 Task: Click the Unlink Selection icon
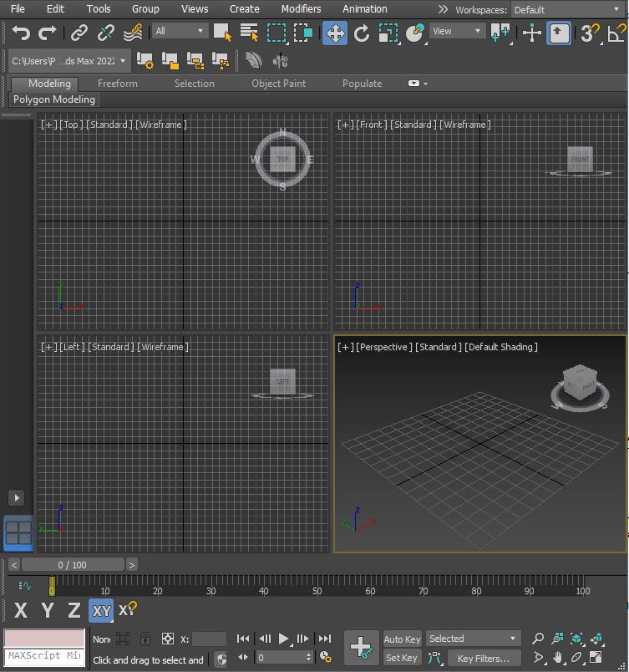tap(106, 33)
